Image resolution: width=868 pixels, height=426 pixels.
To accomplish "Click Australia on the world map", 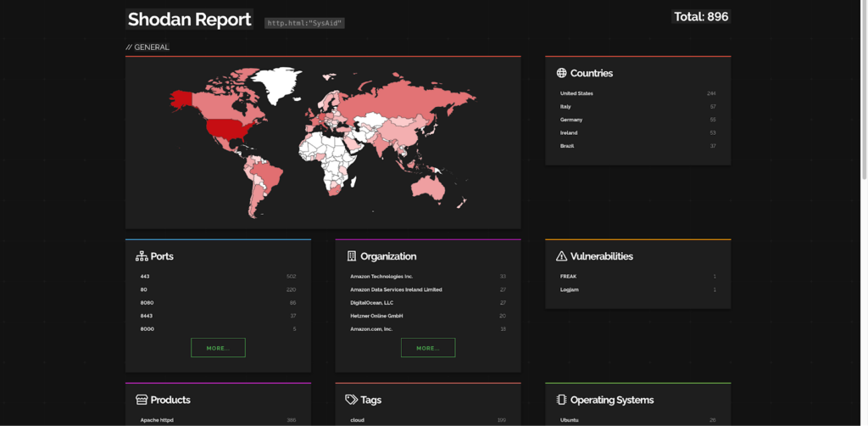I will pos(427,188).
